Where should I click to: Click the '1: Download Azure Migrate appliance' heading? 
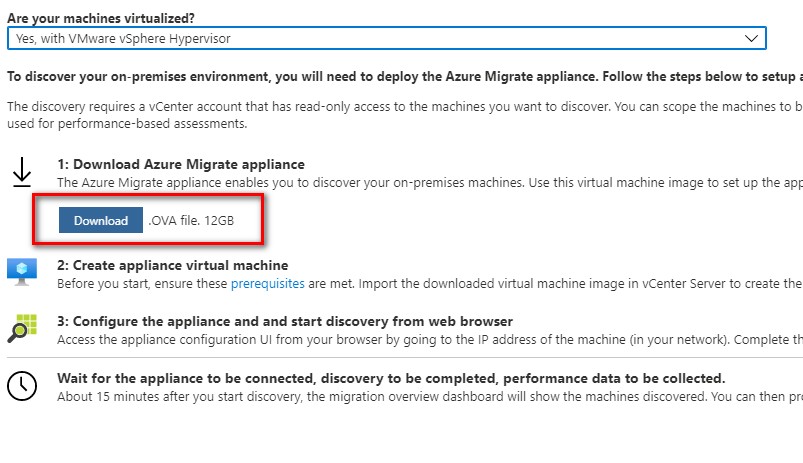[x=181, y=164]
